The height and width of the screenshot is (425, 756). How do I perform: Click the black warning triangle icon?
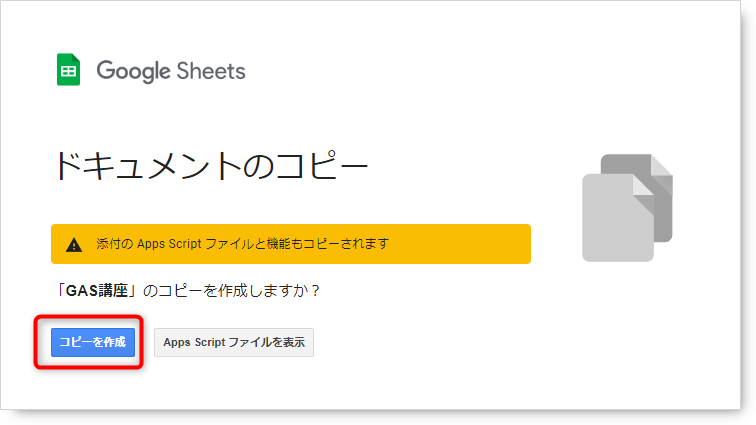[x=74, y=245]
